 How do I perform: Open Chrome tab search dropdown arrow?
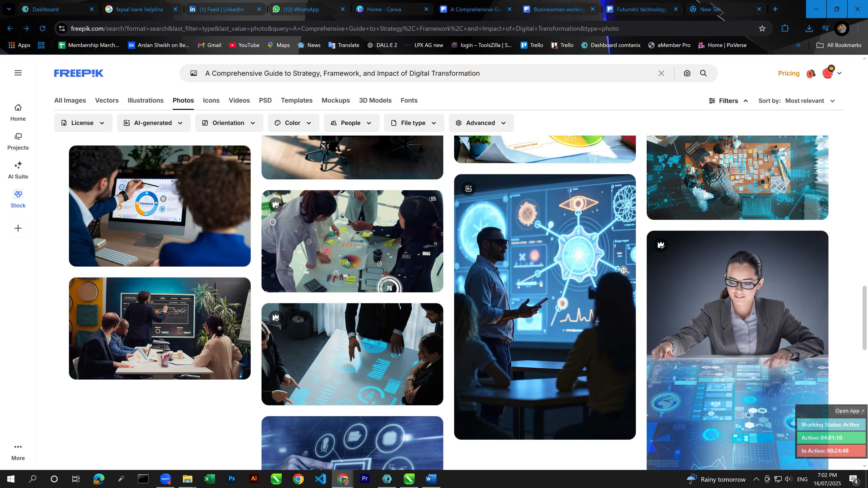pos(9,9)
